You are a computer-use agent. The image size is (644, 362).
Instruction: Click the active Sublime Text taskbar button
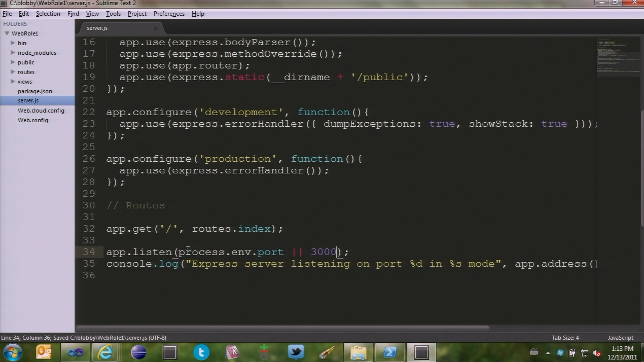click(x=421, y=352)
